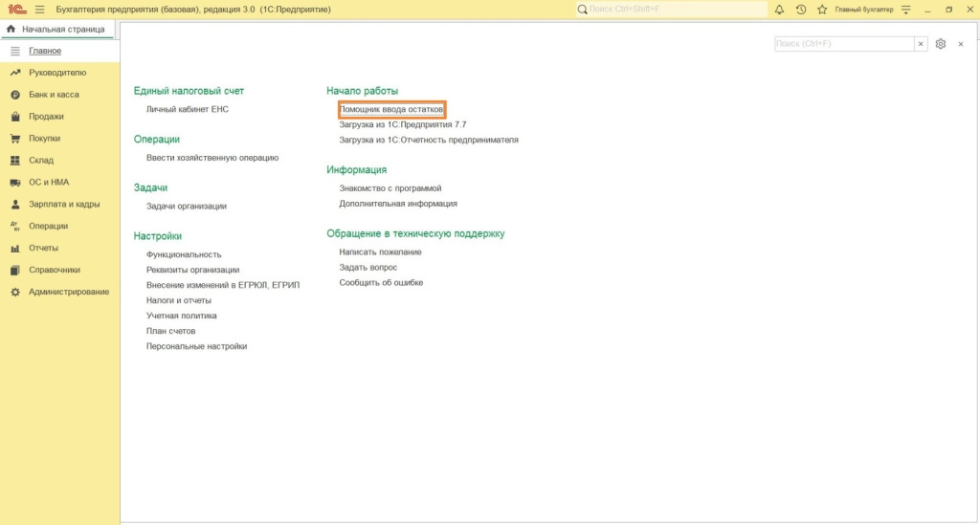
Task: Open the notifications bell icon
Action: [779, 10]
